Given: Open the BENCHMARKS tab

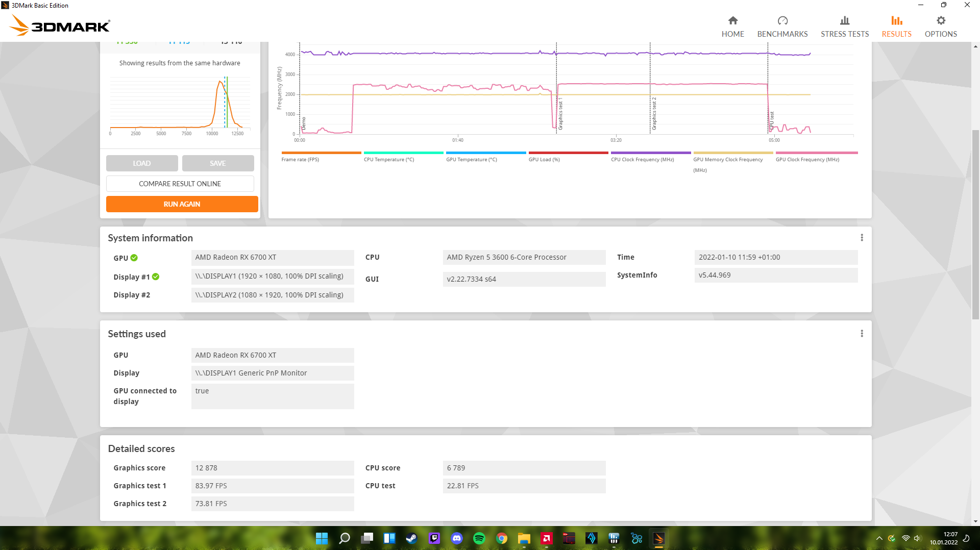Looking at the screenshot, I should (782, 27).
